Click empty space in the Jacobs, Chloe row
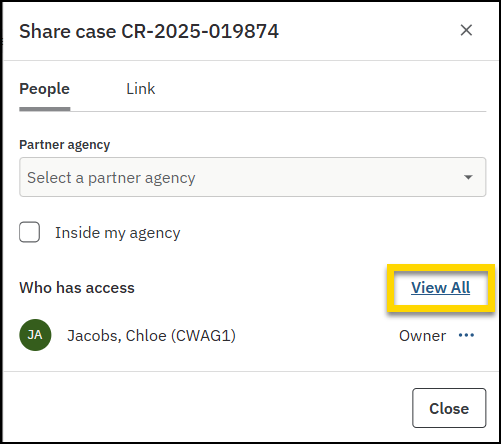 tap(317, 335)
